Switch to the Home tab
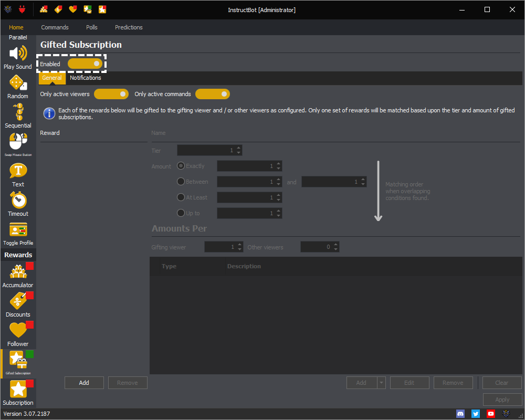525x420 pixels. point(16,27)
